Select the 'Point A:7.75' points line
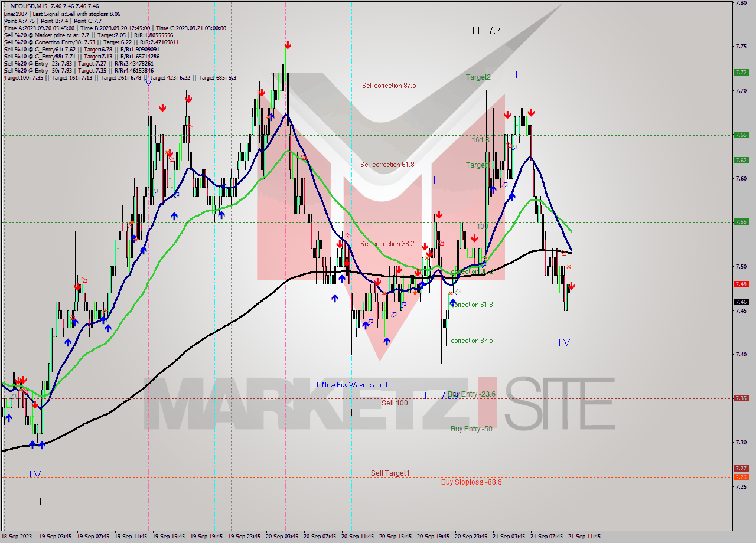The width and height of the screenshot is (756, 543). [x=54, y=21]
